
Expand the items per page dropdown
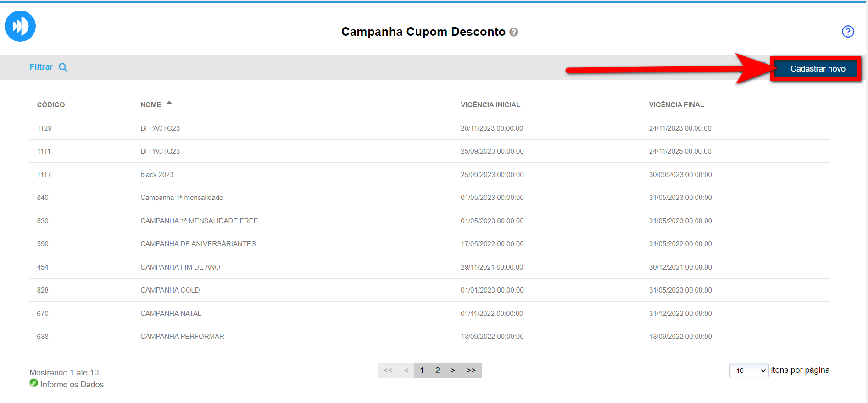[x=749, y=370]
